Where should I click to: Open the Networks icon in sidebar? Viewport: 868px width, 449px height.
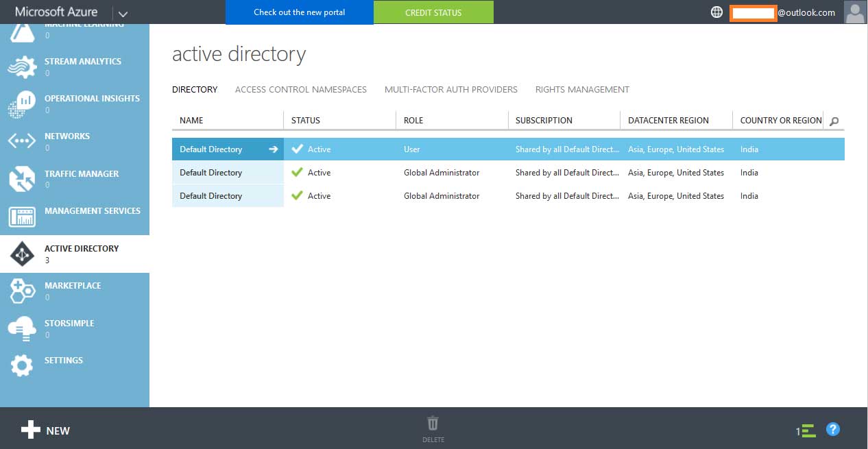21,142
